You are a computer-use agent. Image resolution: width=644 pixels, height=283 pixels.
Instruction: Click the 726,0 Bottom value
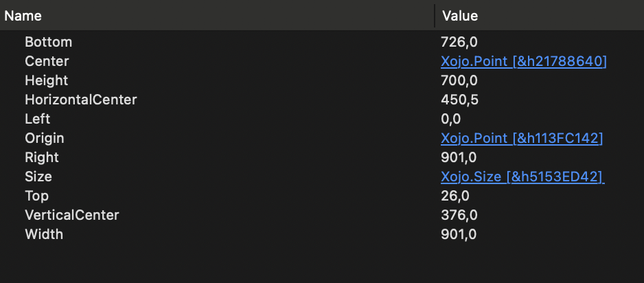[459, 42]
